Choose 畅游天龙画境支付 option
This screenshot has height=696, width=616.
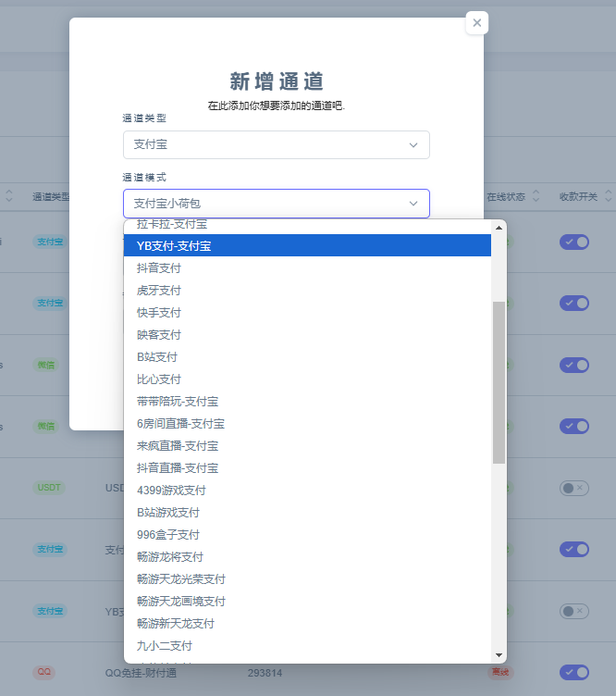click(307, 601)
